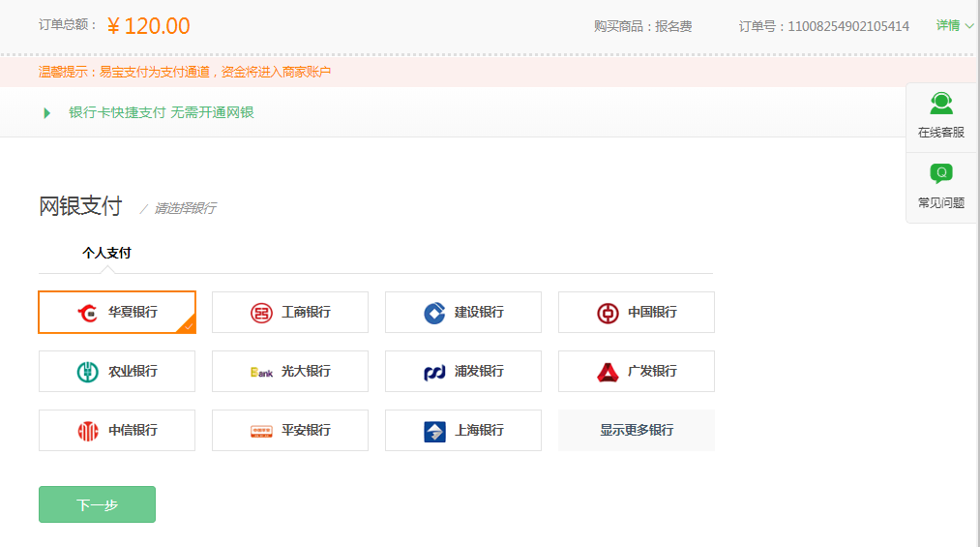Click the 华夏银行 red logo icon
The image size is (980, 547).
pos(87,313)
